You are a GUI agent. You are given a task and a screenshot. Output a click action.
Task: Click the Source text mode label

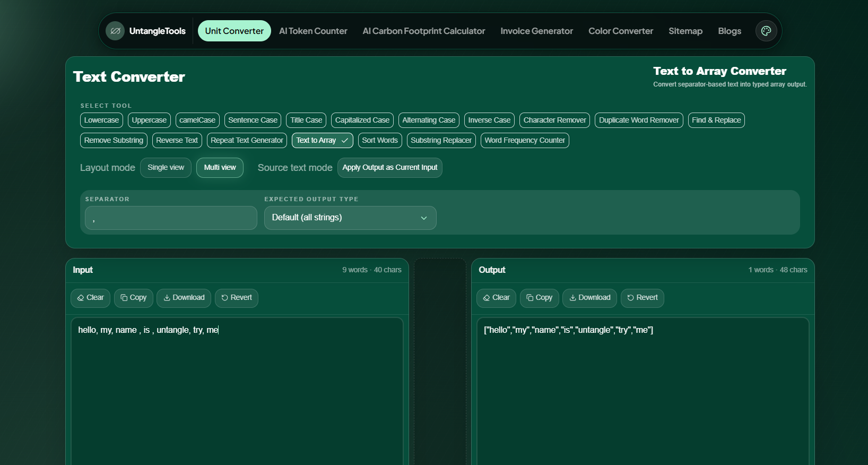295,168
